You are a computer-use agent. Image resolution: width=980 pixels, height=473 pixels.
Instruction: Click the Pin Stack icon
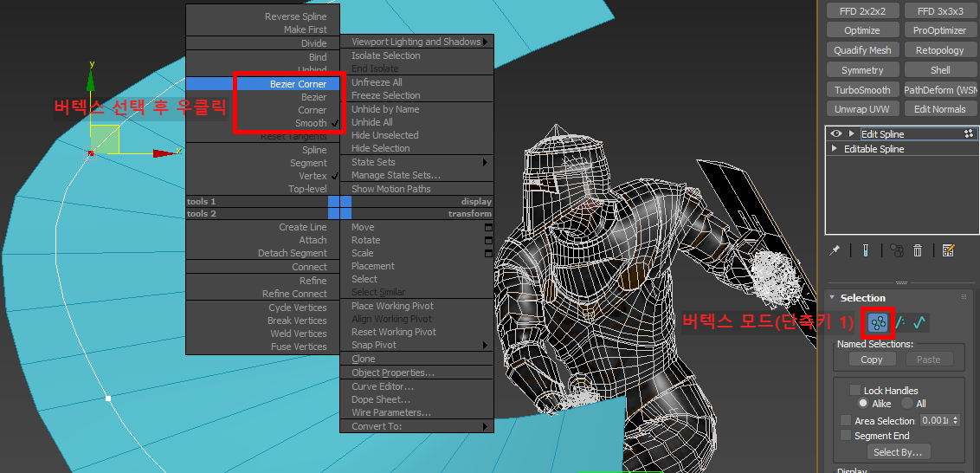pos(835,250)
